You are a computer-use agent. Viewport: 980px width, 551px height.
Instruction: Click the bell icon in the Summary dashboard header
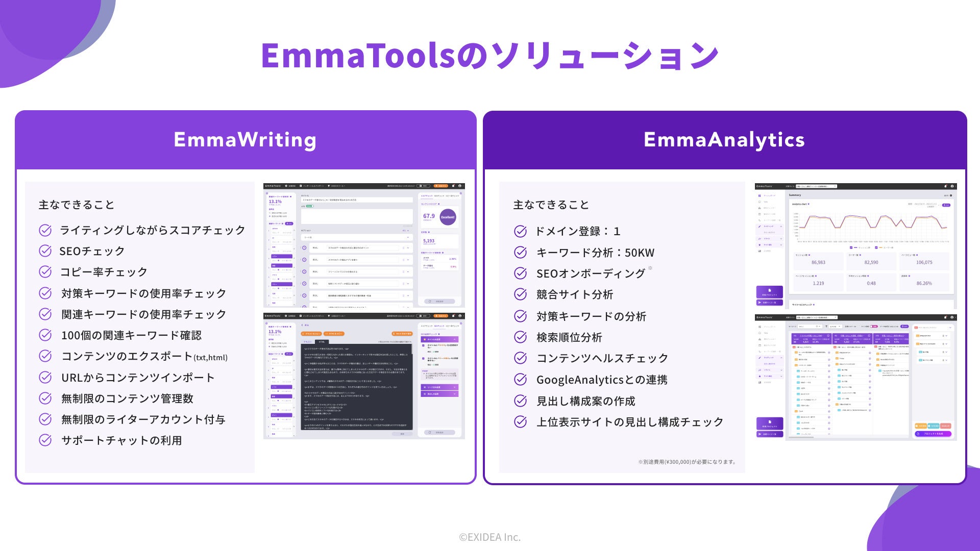pyautogui.click(x=945, y=186)
